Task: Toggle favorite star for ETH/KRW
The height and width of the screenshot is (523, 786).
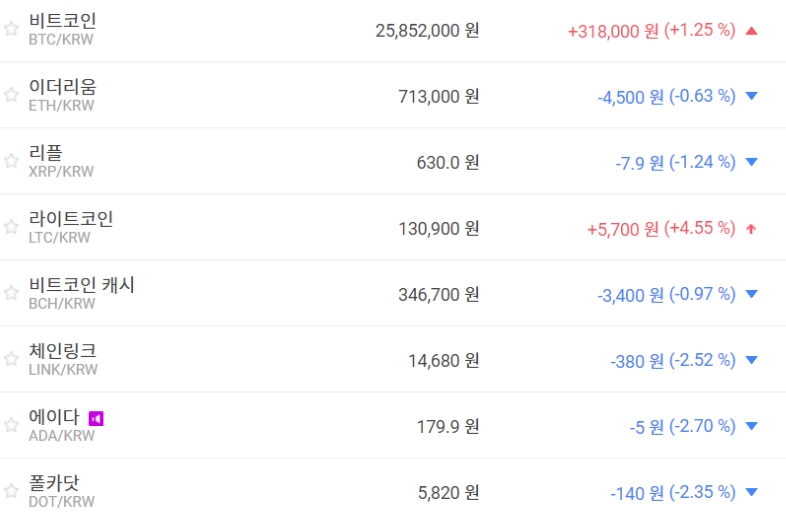Action: pos(11,95)
